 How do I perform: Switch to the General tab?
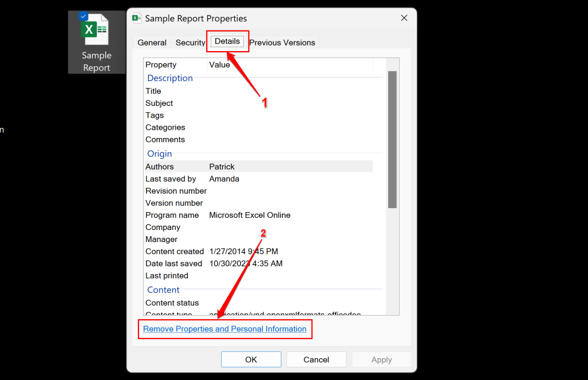152,43
